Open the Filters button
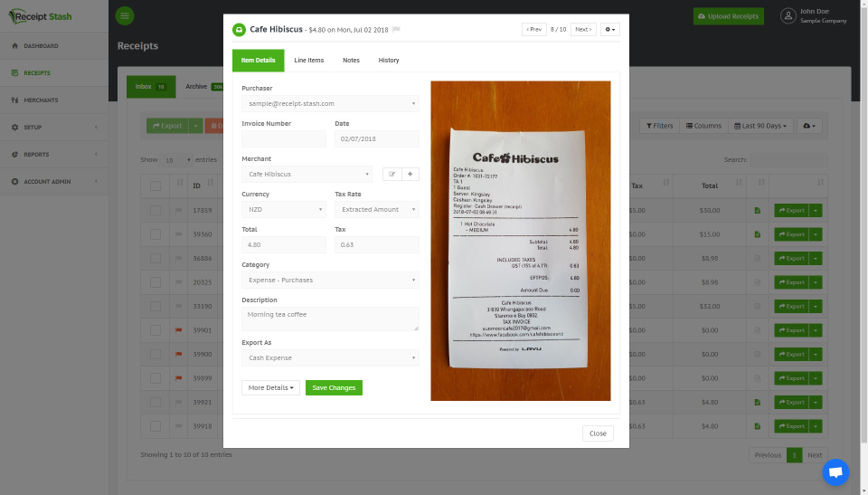Image resolution: width=868 pixels, height=495 pixels. click(x=660, y=126)
